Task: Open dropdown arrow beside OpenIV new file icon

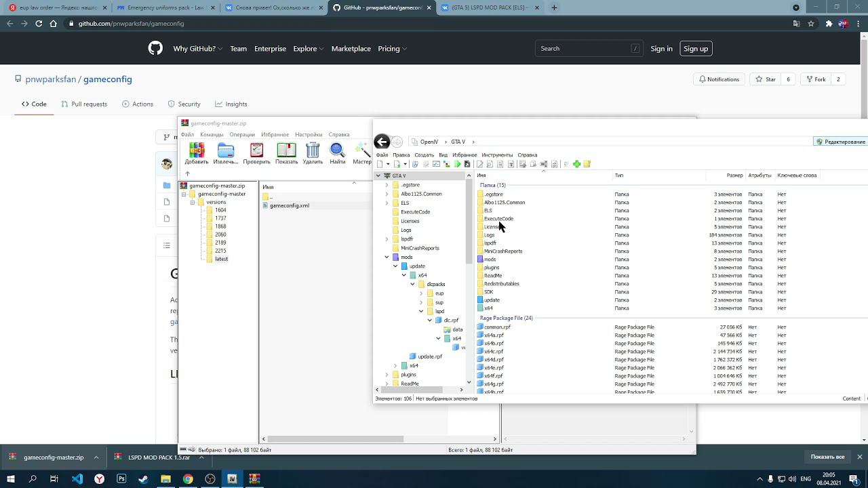Action: click(x=388, y=164)
